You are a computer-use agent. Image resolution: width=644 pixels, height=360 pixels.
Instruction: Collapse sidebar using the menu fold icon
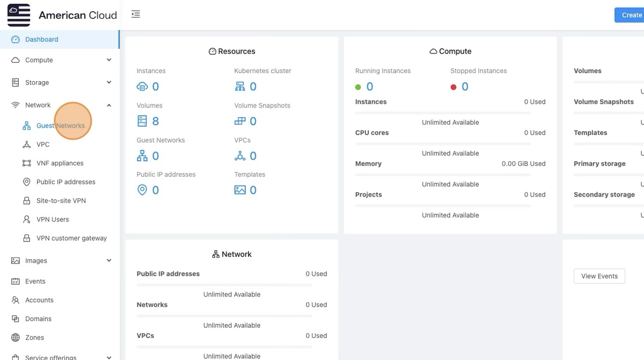coord(136,15)
